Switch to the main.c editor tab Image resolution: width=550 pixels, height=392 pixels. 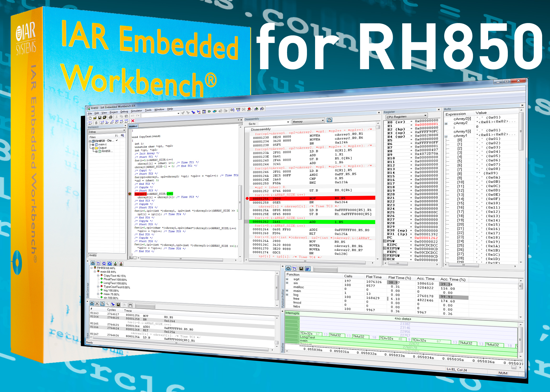[133, 126]
